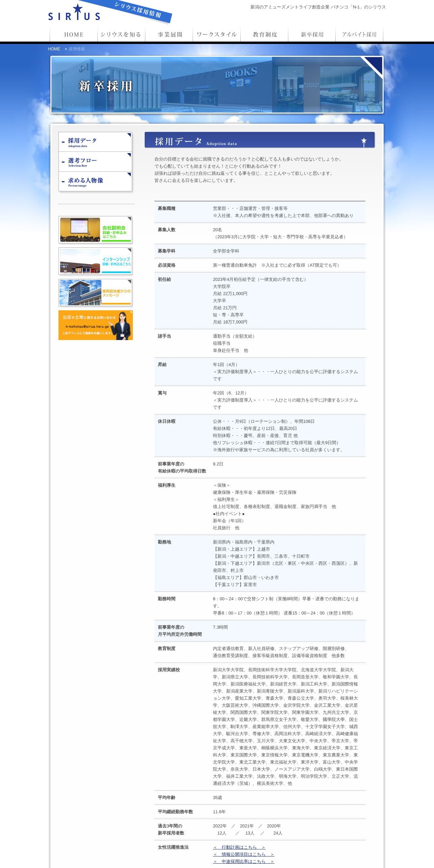434x868 pixels.
Task: Click 月給 21万円 value
Action: (225, 308)
